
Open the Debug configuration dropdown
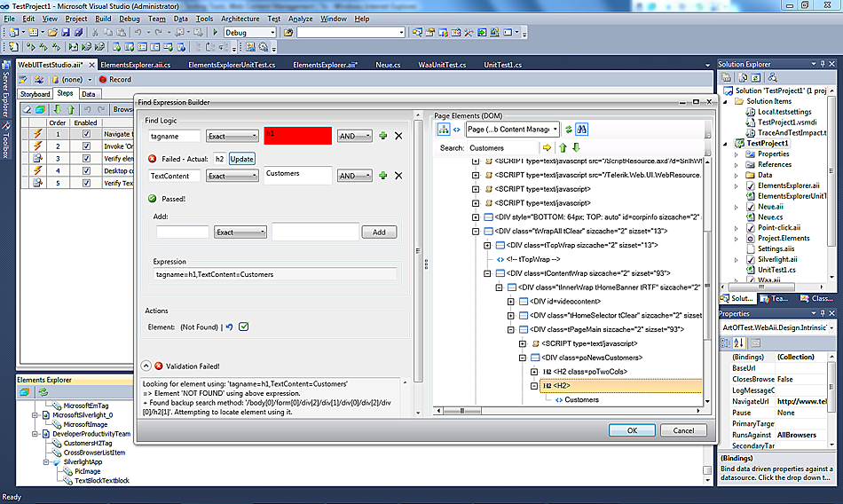(x=249, y=32)
